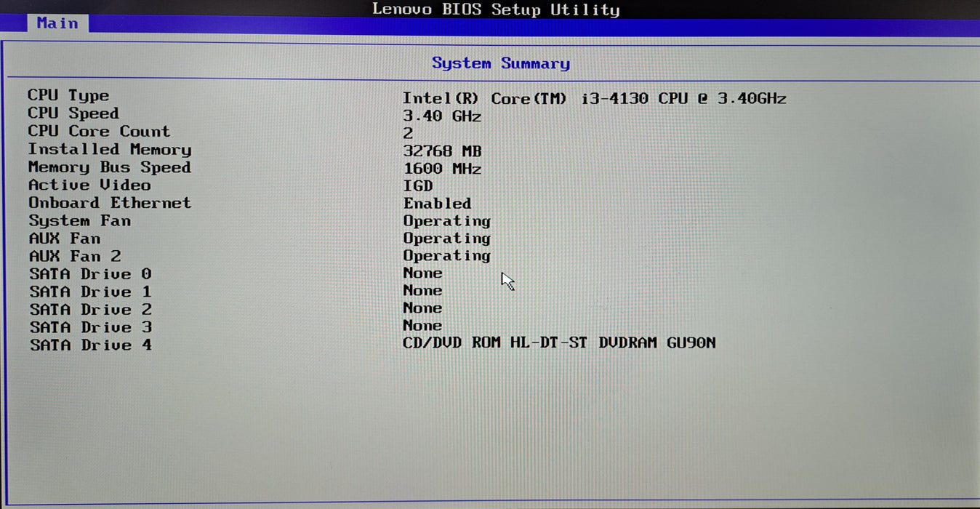Select the Main tab
This screenshot has height=509, width=980.
pos(57,23)
